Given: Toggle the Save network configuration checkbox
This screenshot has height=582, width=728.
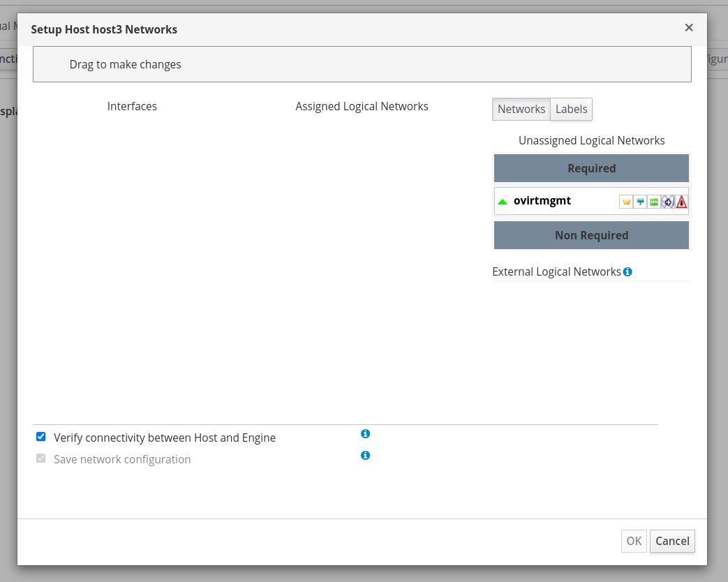Looking at the screenshot, I should (x=41, y=459).
